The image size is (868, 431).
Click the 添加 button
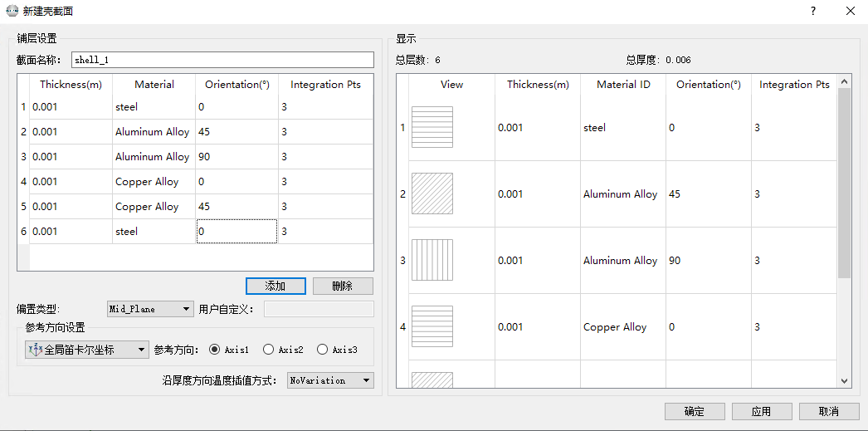(276, 286)
